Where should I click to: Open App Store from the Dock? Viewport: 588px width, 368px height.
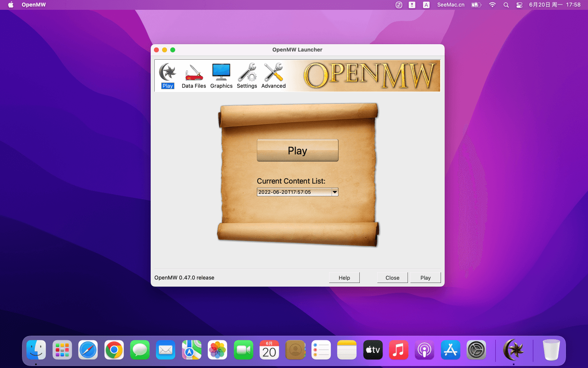(x=450, y=350)
